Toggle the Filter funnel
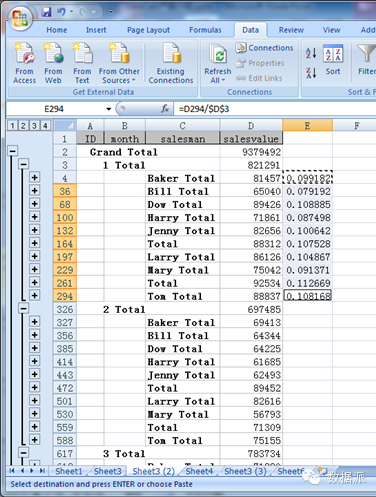Screen dimensions: 376x497 (x=366, y=60)
